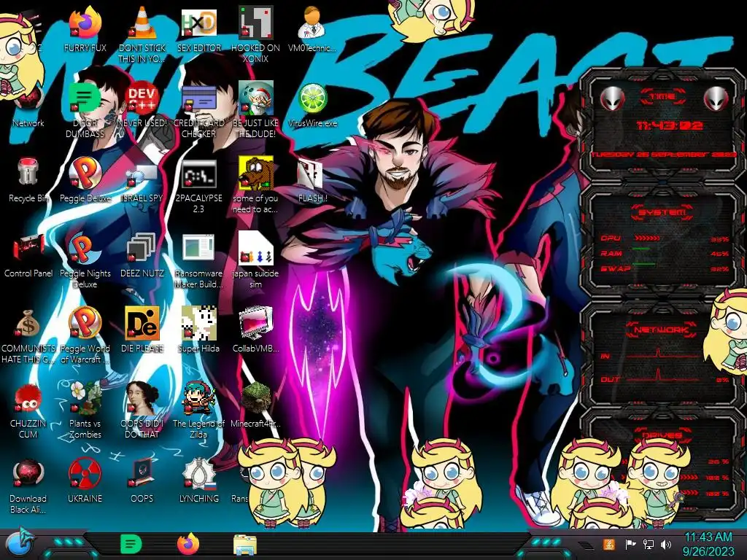This screenshot has height=560, width=747.
Task: Click the red digital time 11:43 in the widget
Action: (670, 125)
